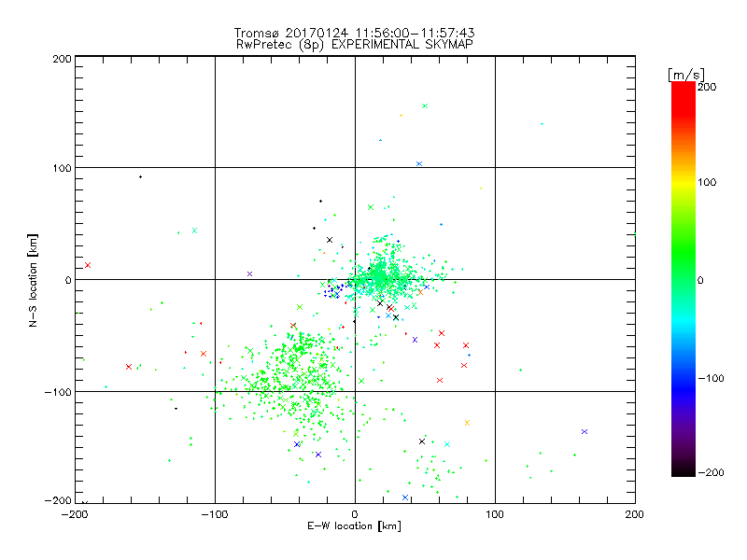Click the x-axis '-100' tick label
This screenshot has width=747, height=560.
215,514
